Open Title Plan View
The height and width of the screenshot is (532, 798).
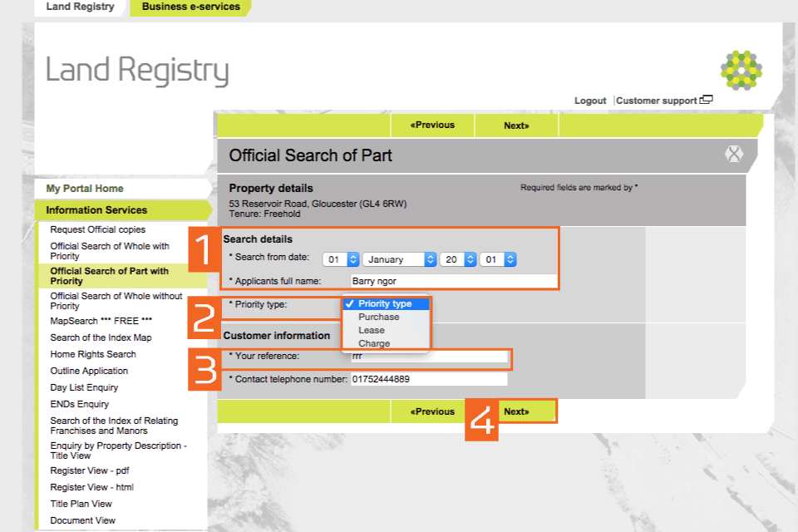tap(81, 504)
